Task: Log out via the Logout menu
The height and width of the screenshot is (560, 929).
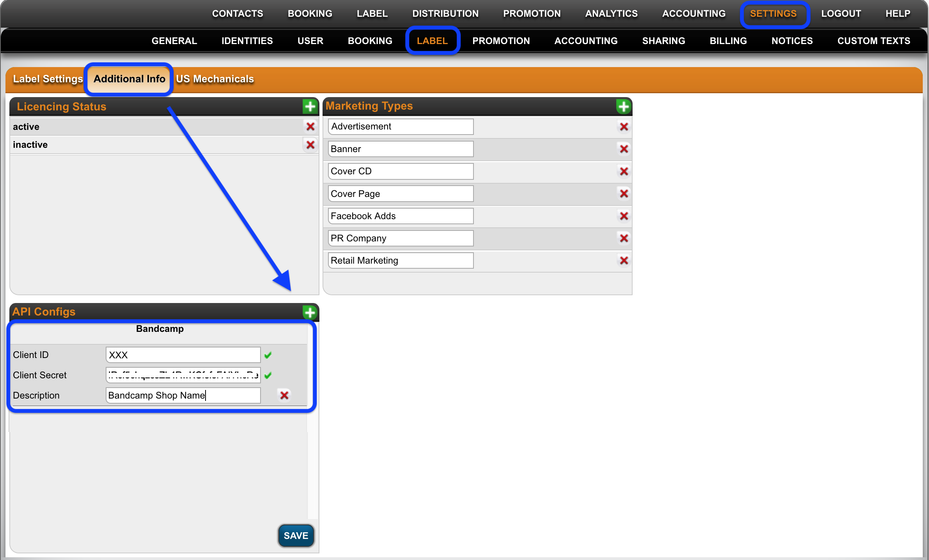Action: (841, 14)
